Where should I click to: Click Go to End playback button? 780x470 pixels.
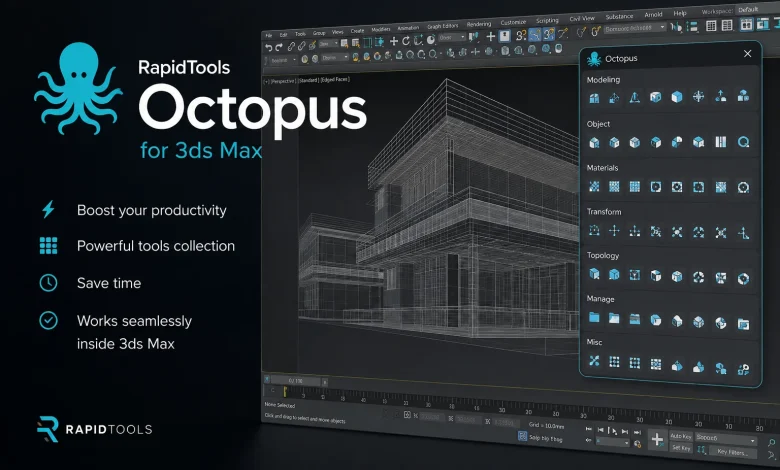point(637,433)
